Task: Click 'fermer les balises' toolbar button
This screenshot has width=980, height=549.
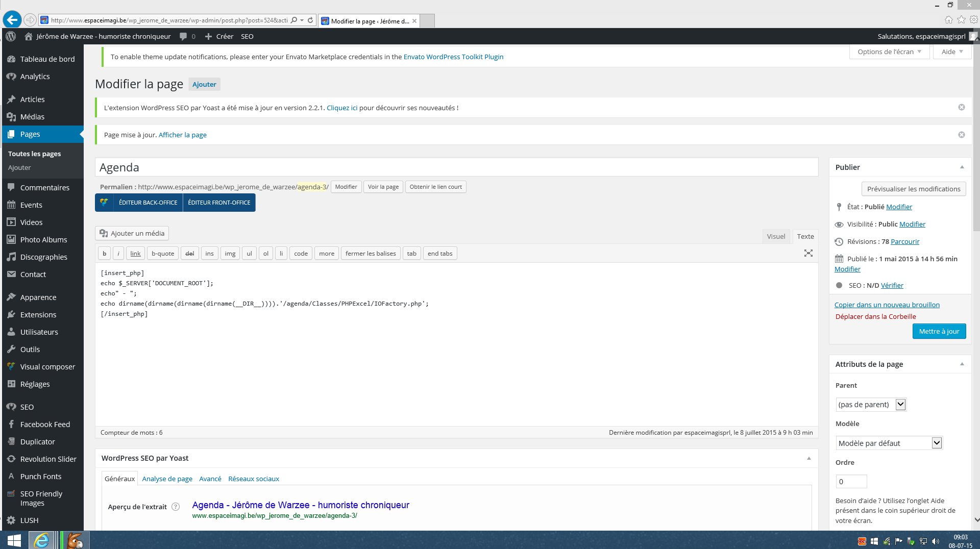Action: pos(371,253)
